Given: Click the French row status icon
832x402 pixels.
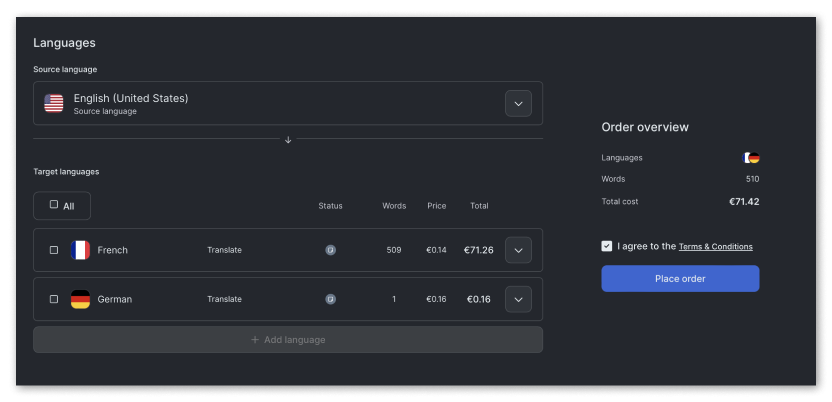Looking at the screenshot, I should [331, 250].
